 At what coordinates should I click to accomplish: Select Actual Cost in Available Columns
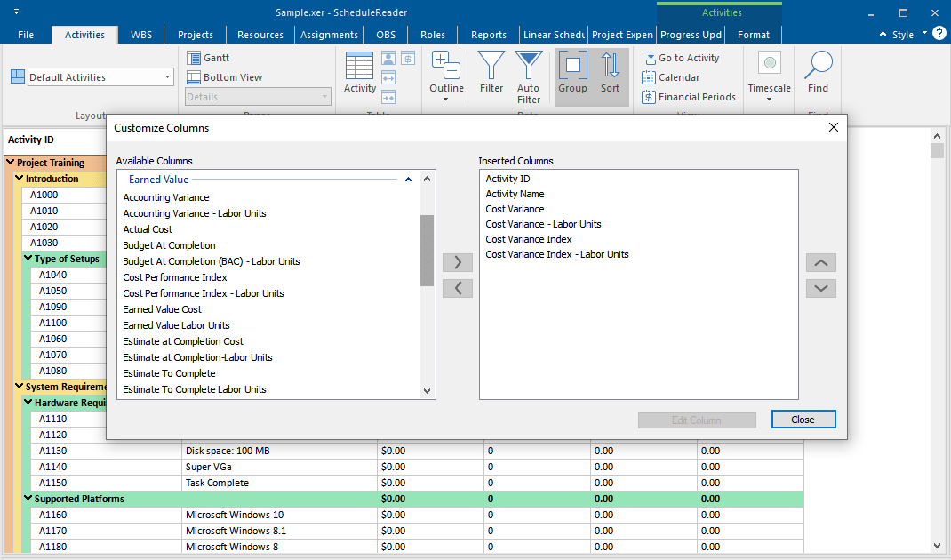click(x=148, y=229)
